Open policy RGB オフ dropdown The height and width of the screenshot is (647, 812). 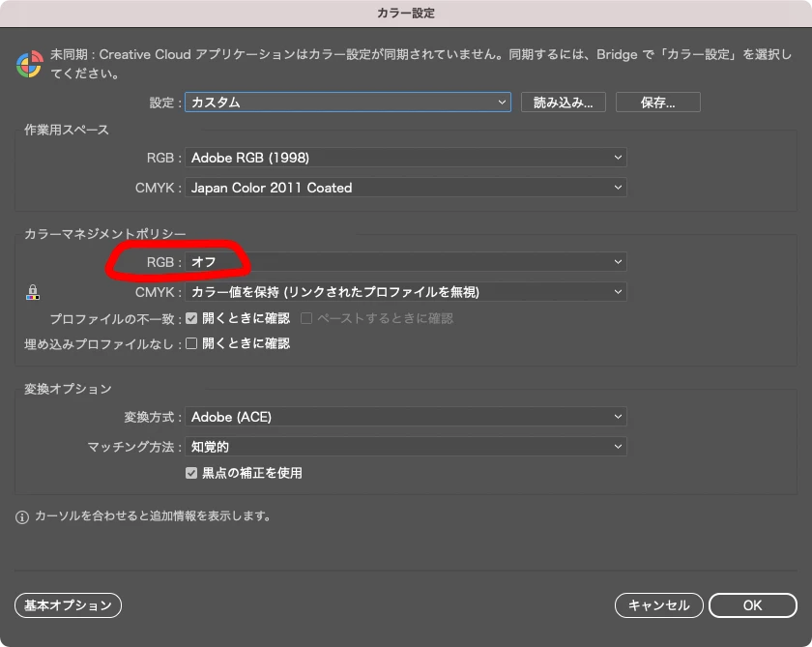coord(405,262)
